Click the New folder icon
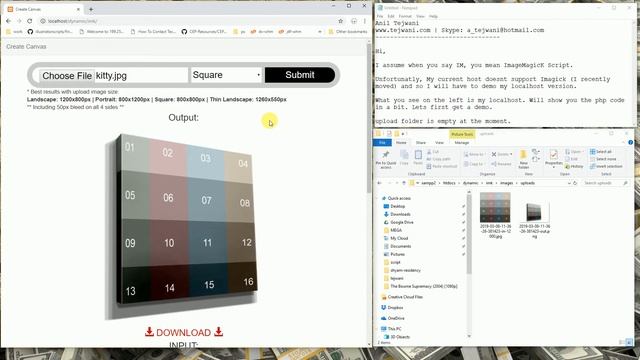640x360 pixels. click(x=523, y=159)
